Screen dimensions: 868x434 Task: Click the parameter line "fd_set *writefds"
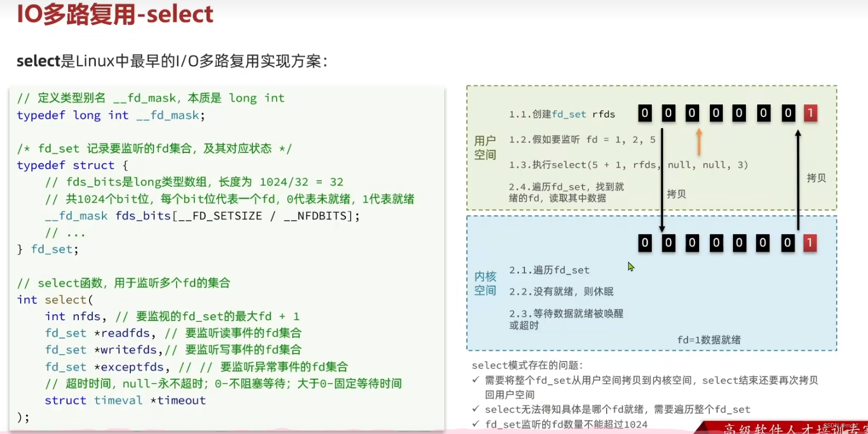[173, 350]
